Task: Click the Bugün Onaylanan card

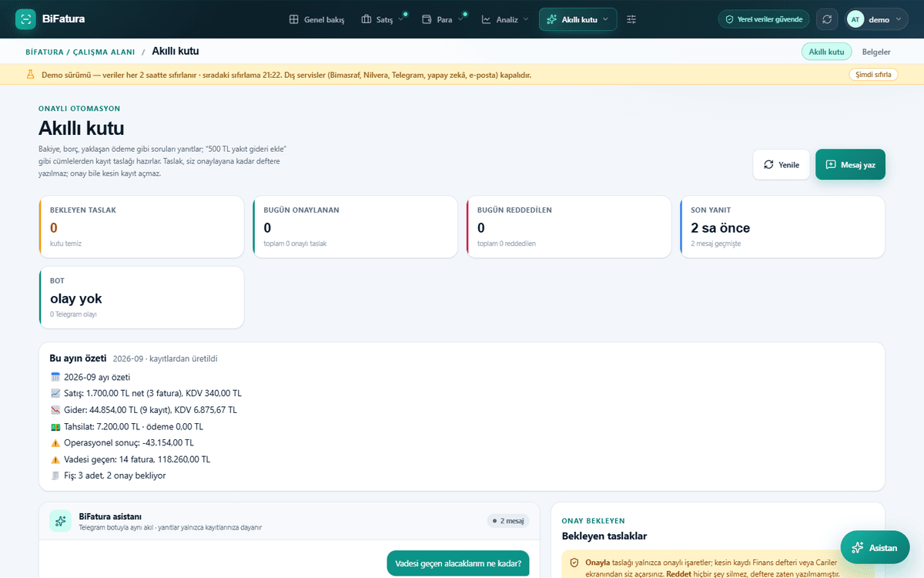Action: click(356, 227)
